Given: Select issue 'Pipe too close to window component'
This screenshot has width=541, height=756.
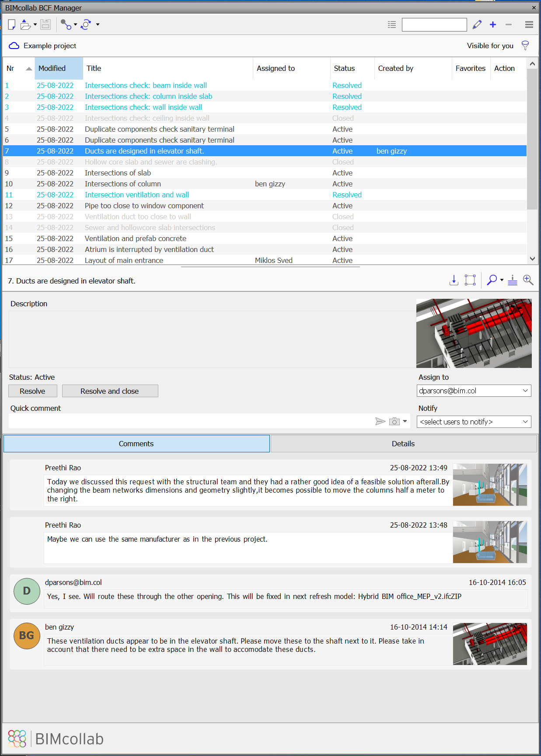Looking at the screenshot, I should (x=265, y=206).
